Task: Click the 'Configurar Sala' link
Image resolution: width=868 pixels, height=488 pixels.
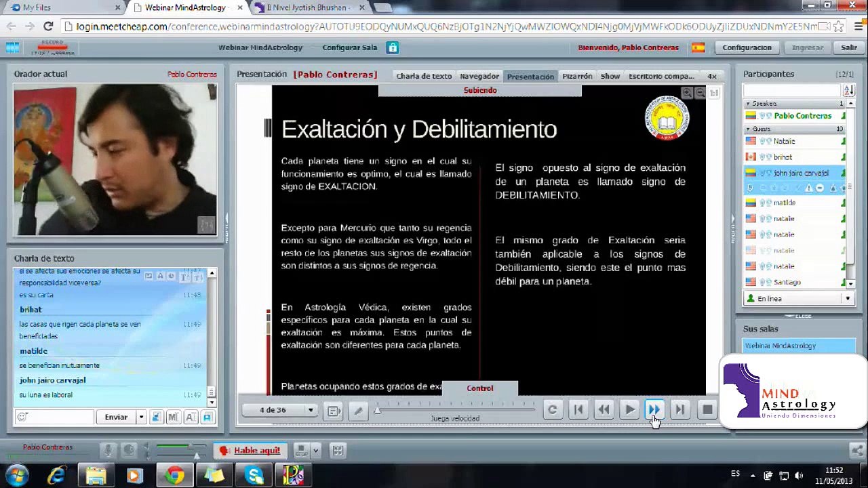Action: pos(350,47)
